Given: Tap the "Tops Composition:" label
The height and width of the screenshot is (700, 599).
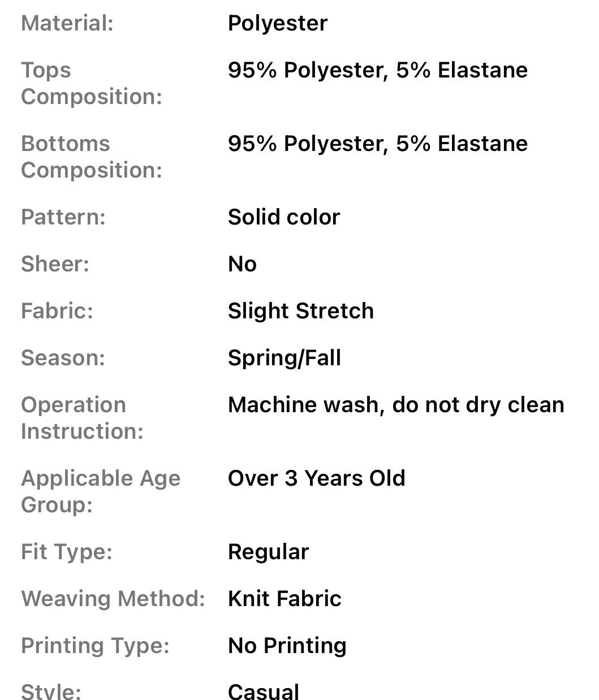Looking at the screenshot, I should (x=91, y=83).
